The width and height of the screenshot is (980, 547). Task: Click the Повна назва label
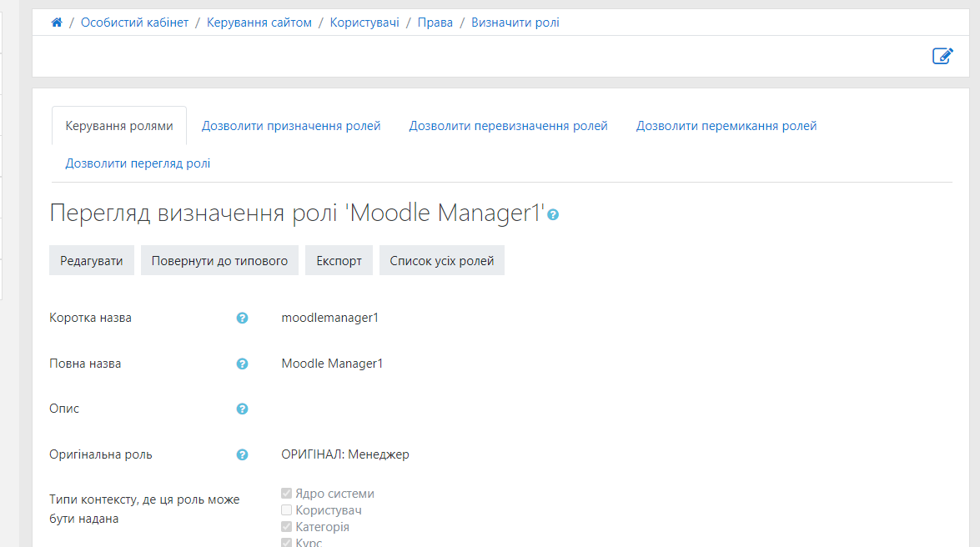85,364
